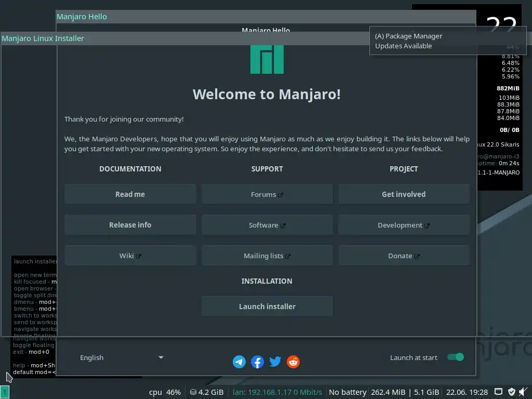Click the 882MiB value in the conky panel
The image size is (532, 399).
(508, 88)
